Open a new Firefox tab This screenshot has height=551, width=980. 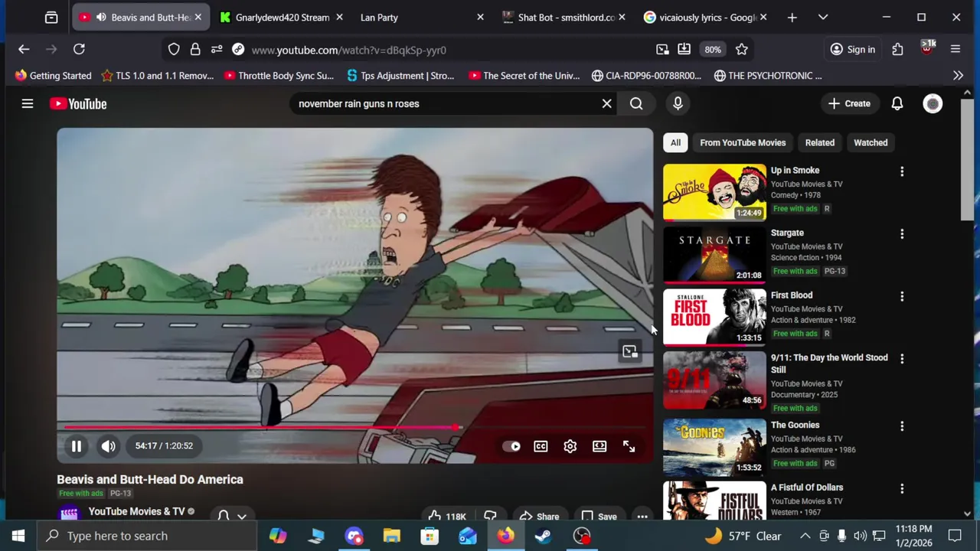click(792, 17)
